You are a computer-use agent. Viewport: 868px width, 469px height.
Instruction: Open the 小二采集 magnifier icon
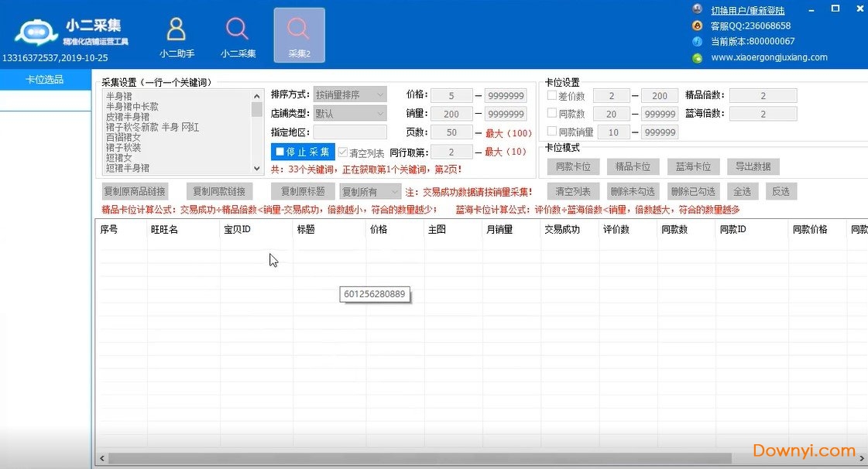coord(237,30)
